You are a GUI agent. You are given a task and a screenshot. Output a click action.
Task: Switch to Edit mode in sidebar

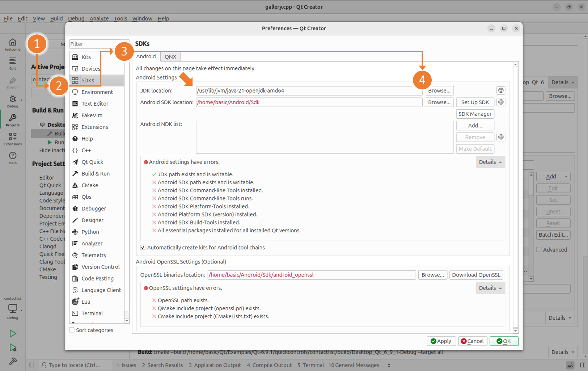click(13, 63)
